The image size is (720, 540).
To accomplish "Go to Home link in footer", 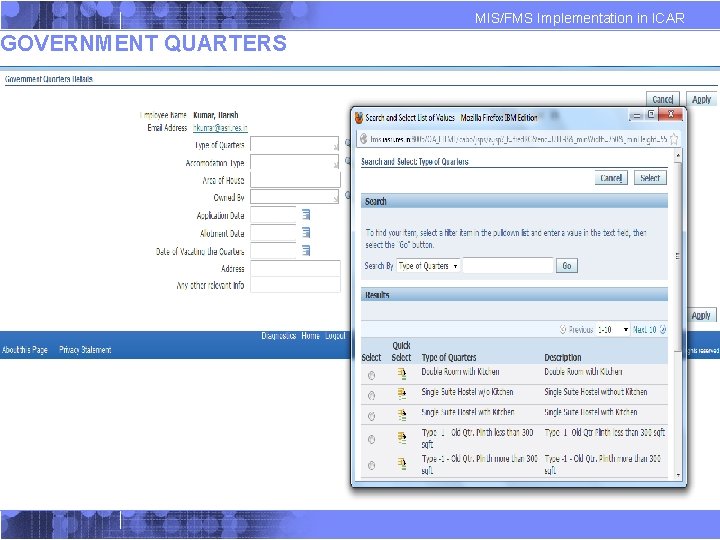I will click(x=310, y=336).
